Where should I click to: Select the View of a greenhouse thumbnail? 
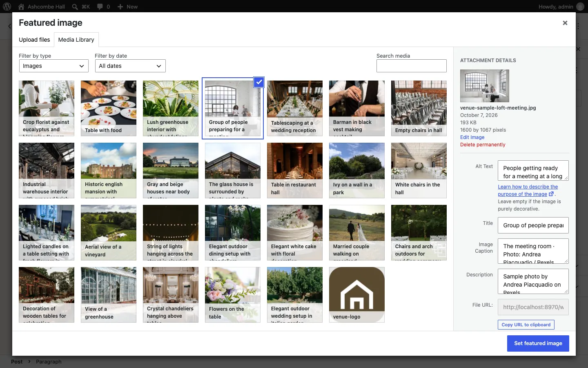[109, 295]
